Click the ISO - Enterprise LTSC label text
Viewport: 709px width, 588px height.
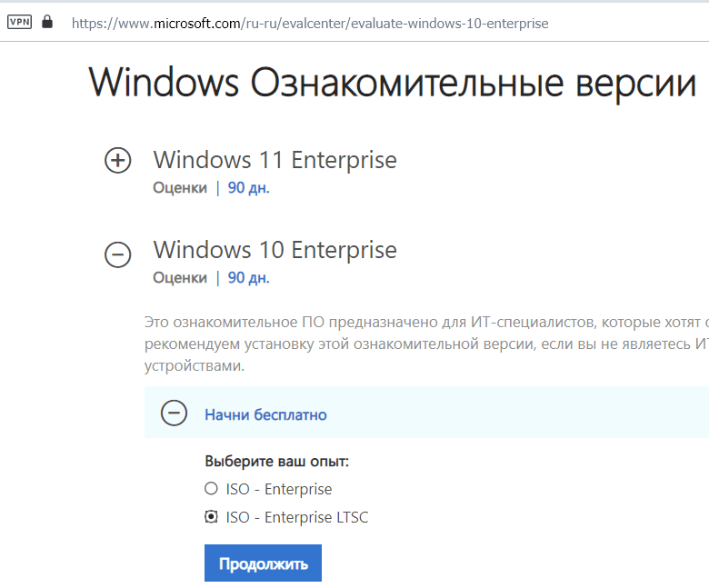pyautogui.click(x=297, y=517)
